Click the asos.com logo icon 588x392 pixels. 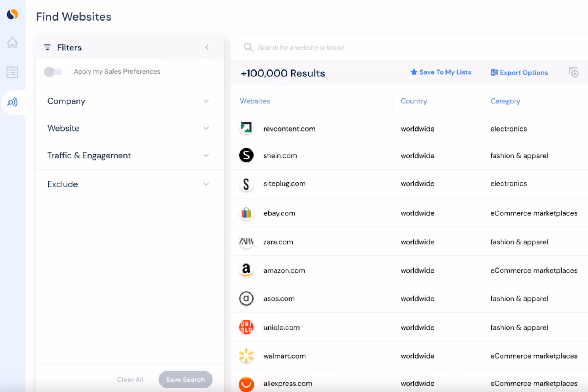(246, 298)
